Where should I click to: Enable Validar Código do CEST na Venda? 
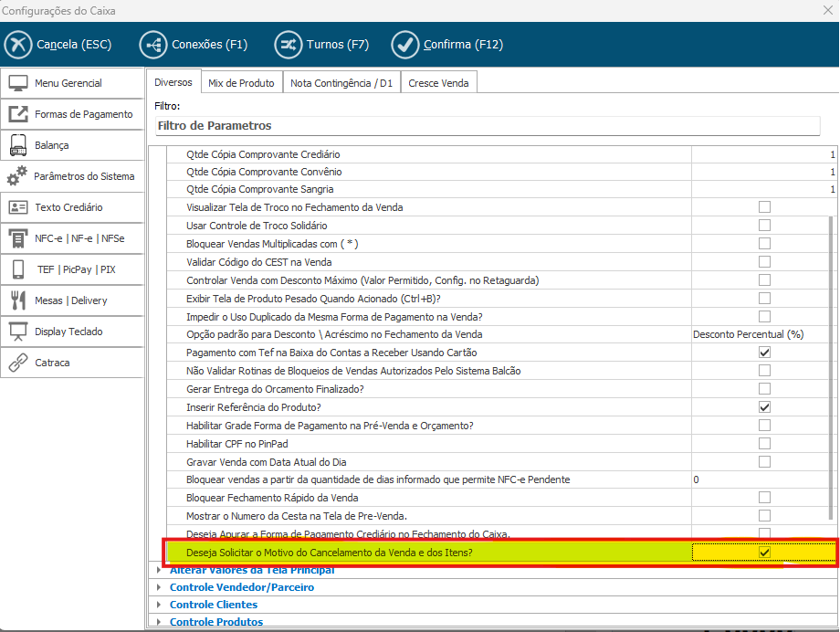tap(764, 262)
